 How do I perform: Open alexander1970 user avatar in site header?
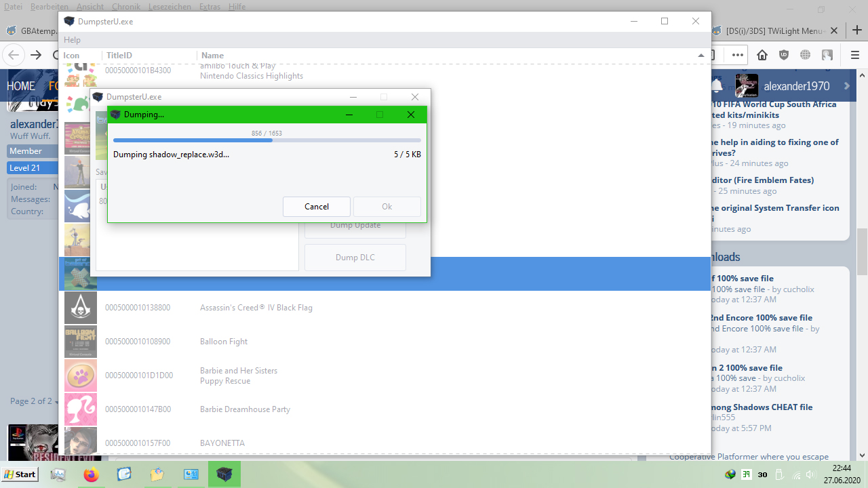pyautogui.click(x=747, y=86)
